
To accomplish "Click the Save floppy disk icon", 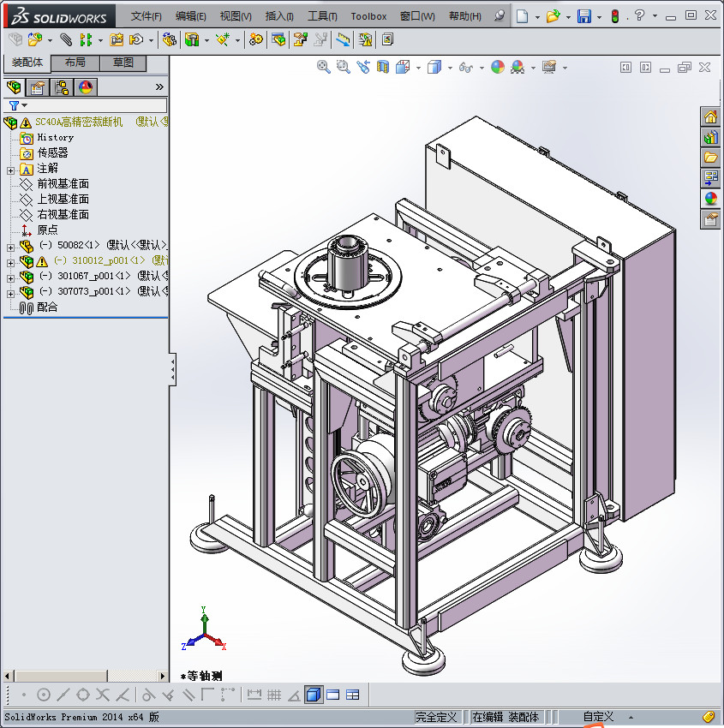I will pos(583,16).
